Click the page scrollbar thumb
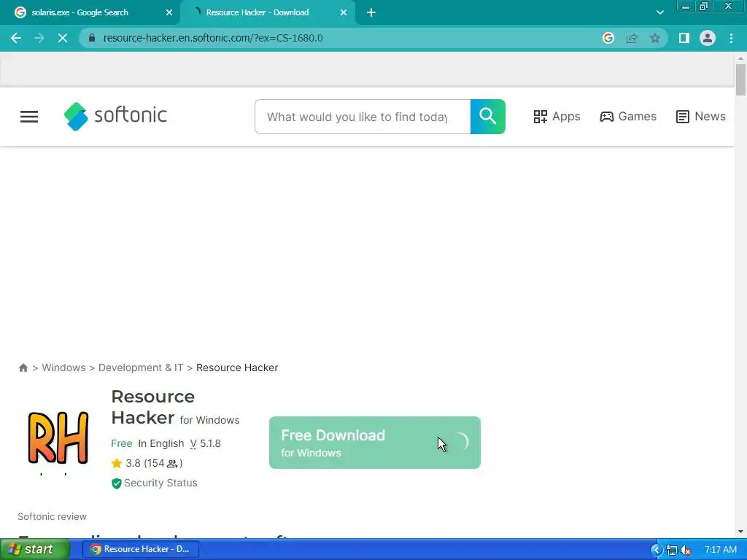The width and height of the screenshot is (747, 560). [x=740, y=79]
